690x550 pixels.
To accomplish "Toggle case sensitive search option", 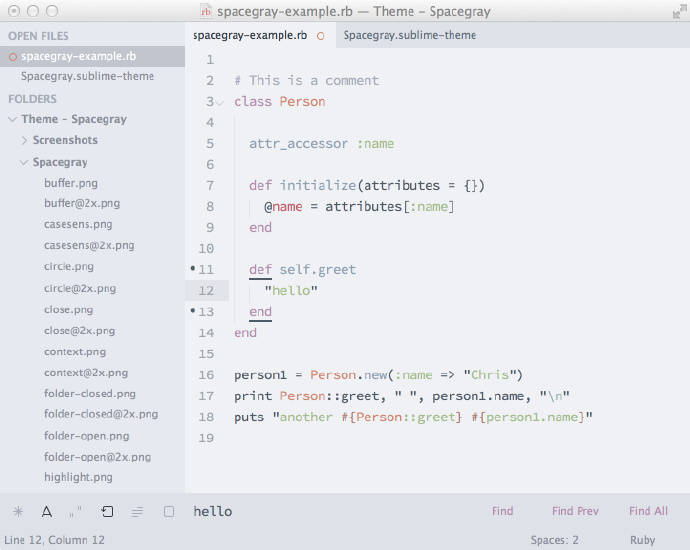I will [47, 512].
